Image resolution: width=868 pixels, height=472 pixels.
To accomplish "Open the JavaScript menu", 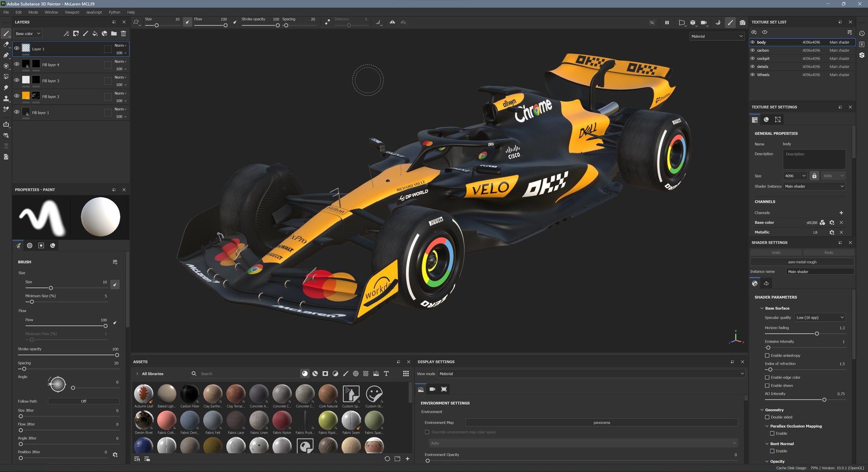I will click(x=94, y=12).
